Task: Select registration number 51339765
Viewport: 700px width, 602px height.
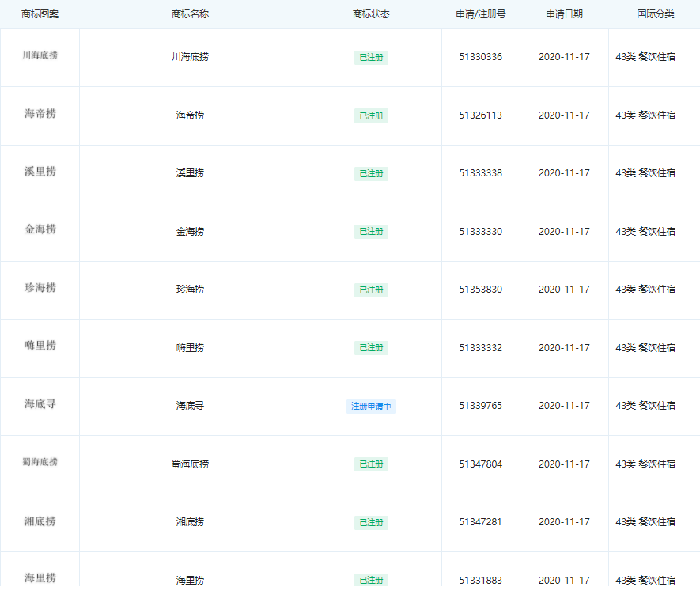Action: (x=481, y=406)
